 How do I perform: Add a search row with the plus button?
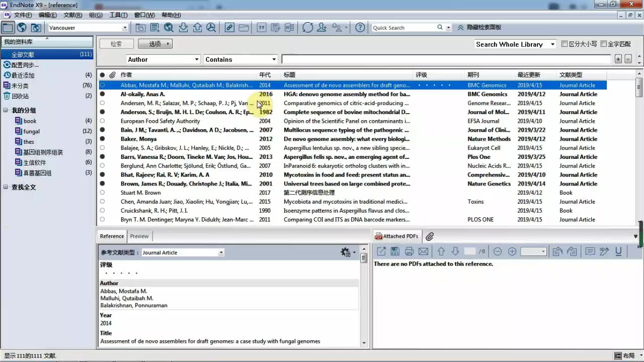tap(618, 59)
